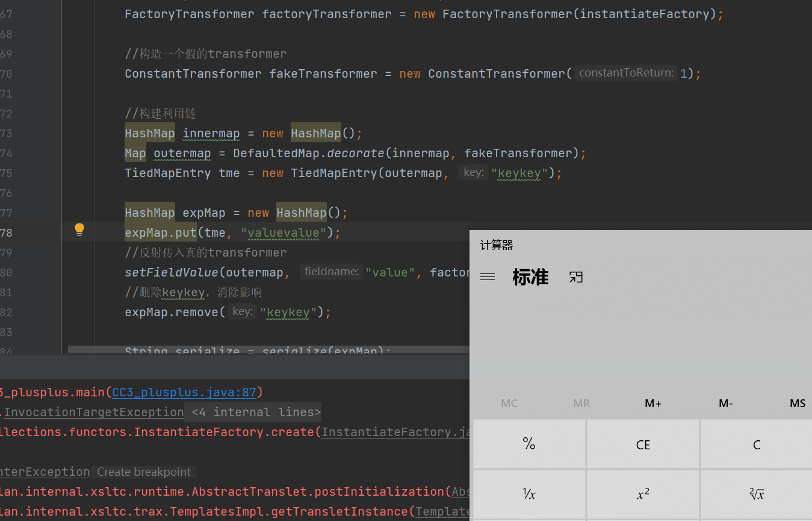Click the calculator '标准' mode title
The width and height of the screenshot is (812, 521).
pos(530,277)
